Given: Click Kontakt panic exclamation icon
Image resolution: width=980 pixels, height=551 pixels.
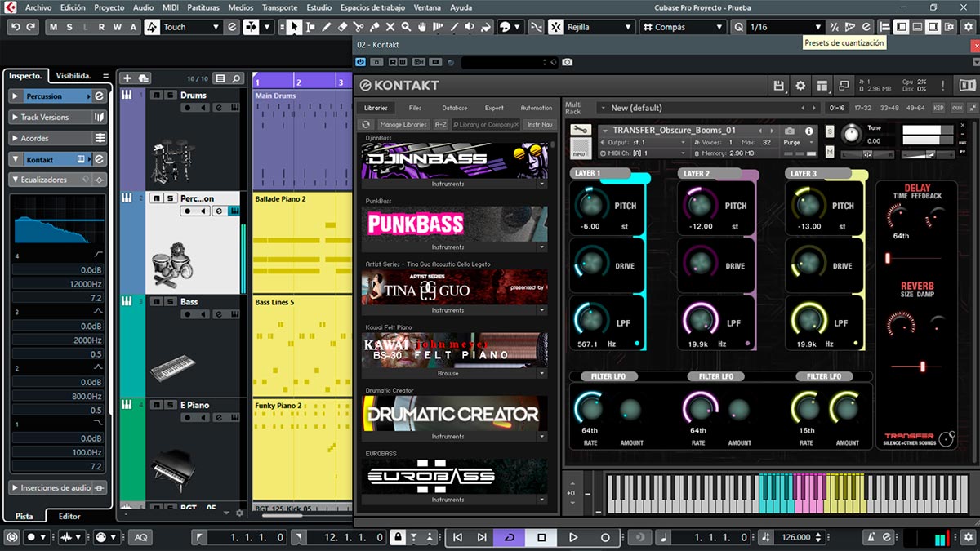Looking at the screenshot, I should click(942, 85).
